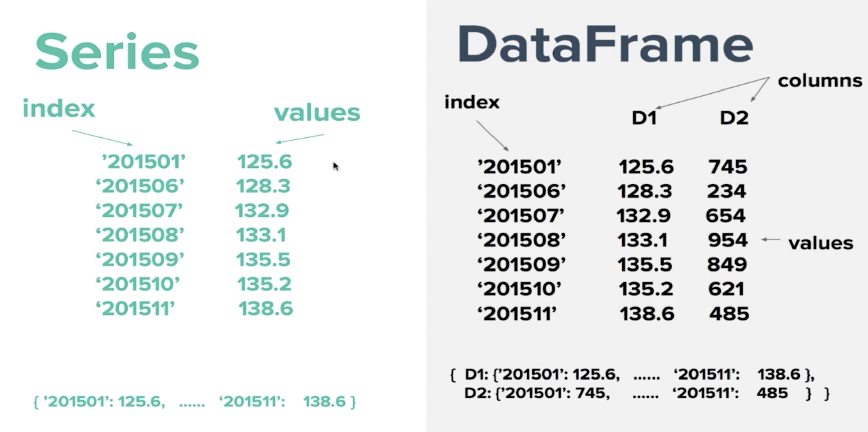
Task: Click the black index label under DataFrame
Action: [x=472, y=102]
